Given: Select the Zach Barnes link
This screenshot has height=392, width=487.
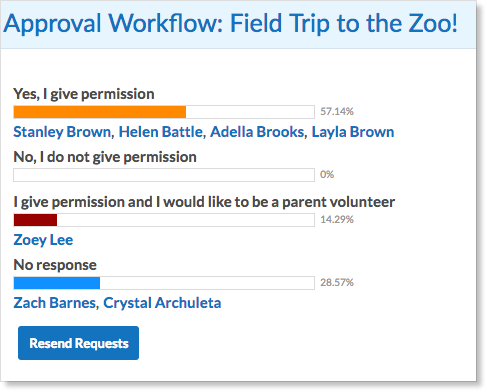Looking at the screenshot, I should pyautogui.click(x=56, y=303).
